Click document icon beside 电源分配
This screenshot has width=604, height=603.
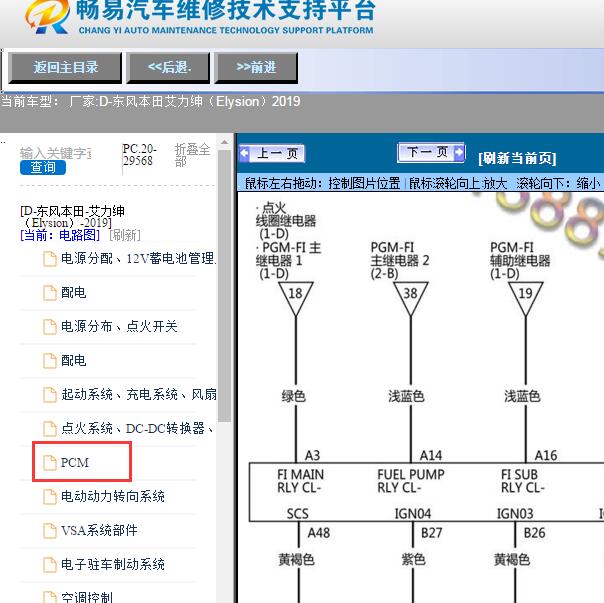click(x=50, y=259)
